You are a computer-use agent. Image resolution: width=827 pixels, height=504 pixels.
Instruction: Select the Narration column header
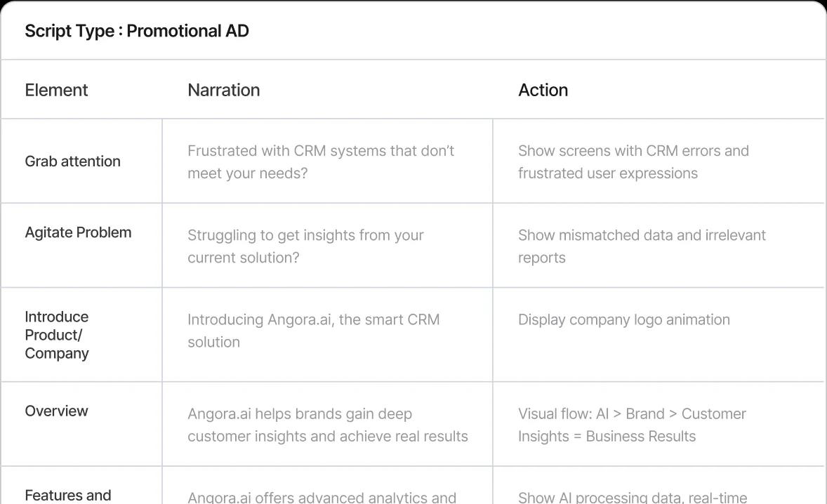(224, 90)
